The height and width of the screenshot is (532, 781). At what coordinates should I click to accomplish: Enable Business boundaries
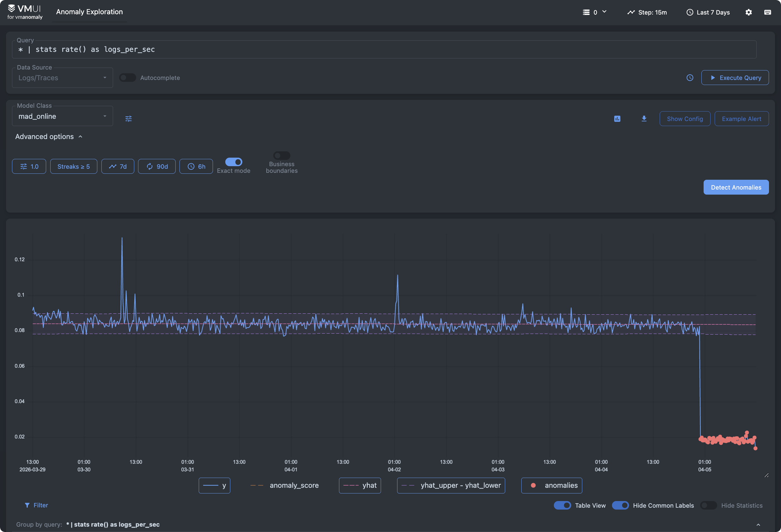pyautogui.click(x=282, y=155)
